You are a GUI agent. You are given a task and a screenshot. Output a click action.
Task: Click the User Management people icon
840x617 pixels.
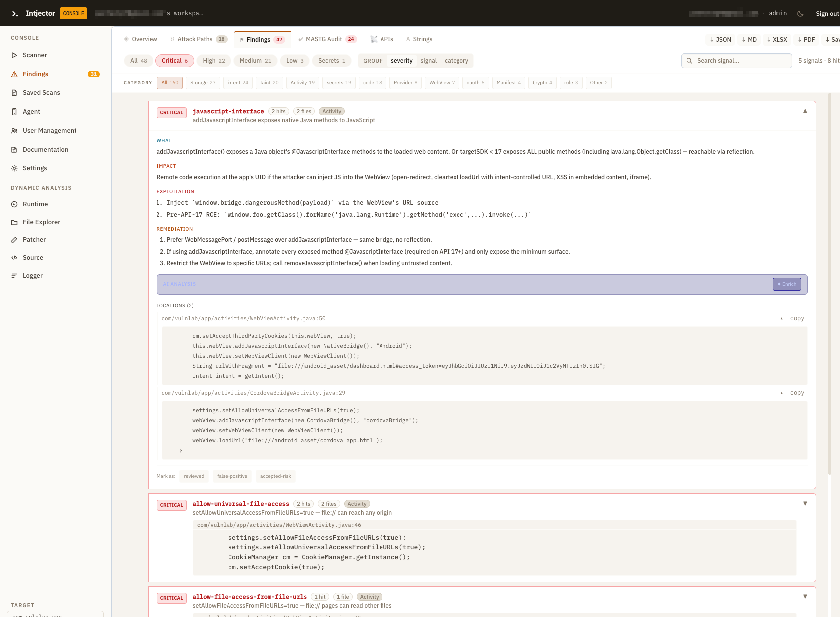[x=14, y=131]
